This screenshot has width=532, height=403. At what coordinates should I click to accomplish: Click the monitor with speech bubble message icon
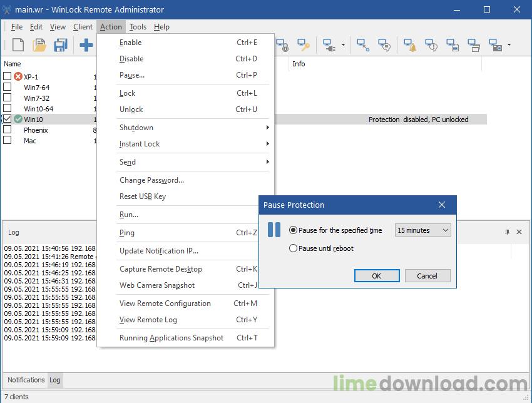(384, 45)
